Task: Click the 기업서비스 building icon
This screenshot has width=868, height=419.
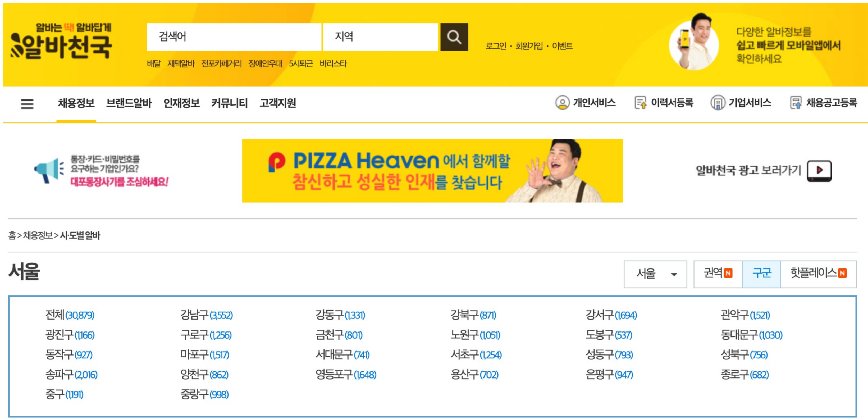Action: [x=717, y=103]
